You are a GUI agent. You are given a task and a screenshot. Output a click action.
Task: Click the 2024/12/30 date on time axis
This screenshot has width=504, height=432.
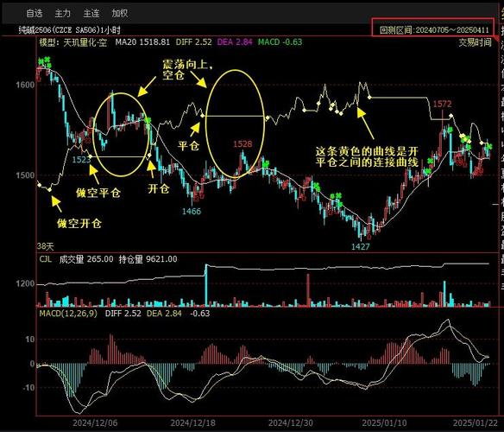point(291,422)
